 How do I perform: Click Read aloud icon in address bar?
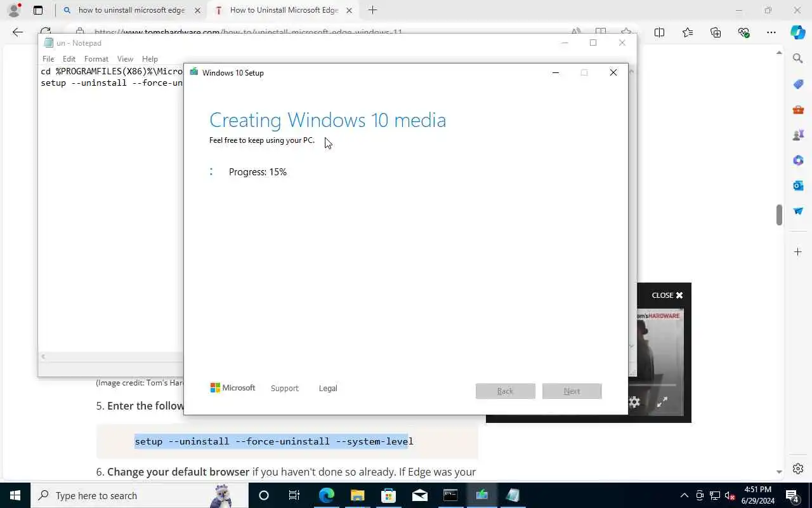[576, 32]
